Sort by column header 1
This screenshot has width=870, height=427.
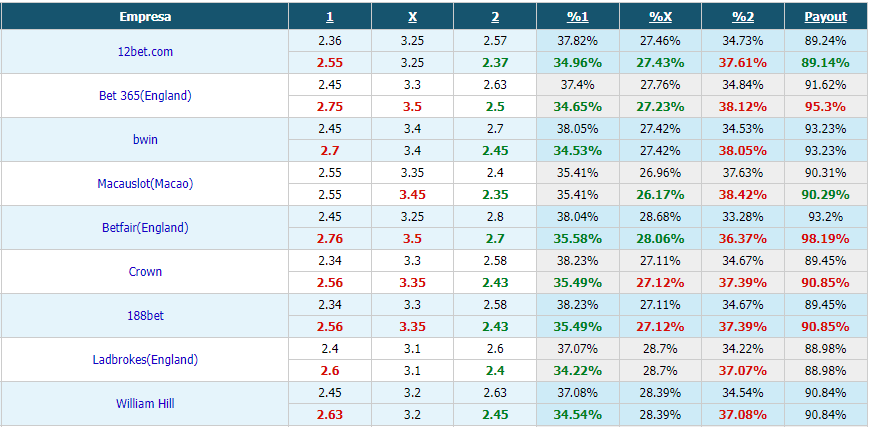[x=330, y=17]
